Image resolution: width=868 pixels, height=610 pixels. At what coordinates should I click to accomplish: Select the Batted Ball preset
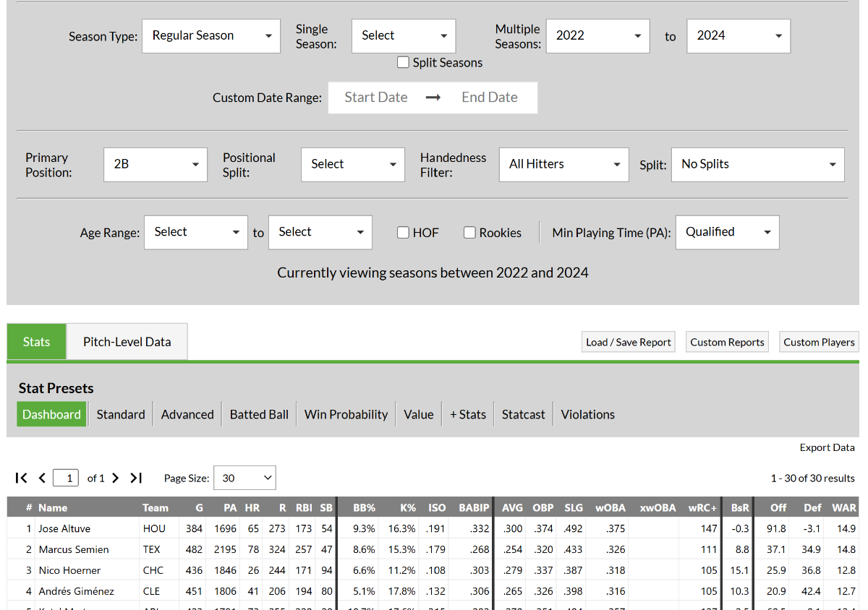coord(259,415)
